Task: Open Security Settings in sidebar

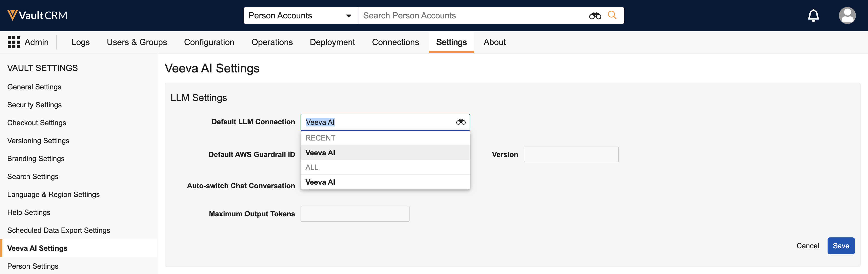Action: click(34, 105)
